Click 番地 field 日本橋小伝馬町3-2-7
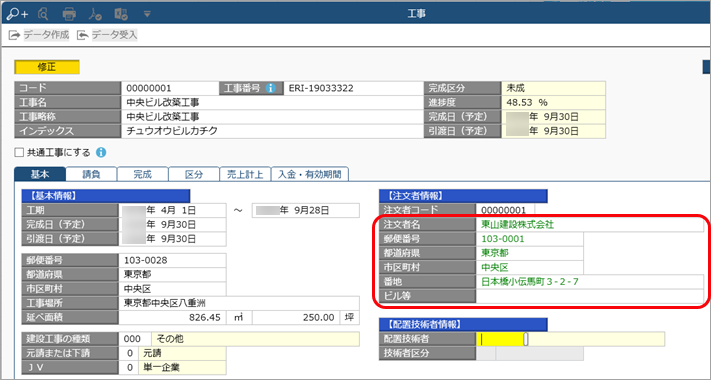Image resolution: width=711 pixels, height=380 pixels. pyautogui.click(x=589, y=282)
